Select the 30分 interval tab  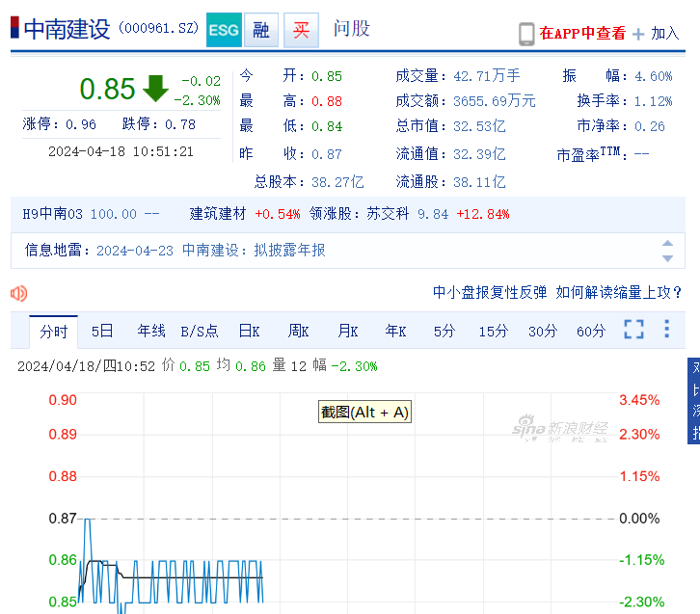point(543,331)
